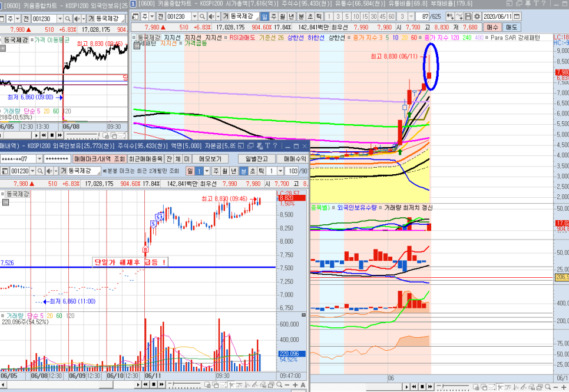Click speaker icon in trade-mark window toolbar
Image resolution: width=569 pixels, height=392 pixels.
click(49, 171)
